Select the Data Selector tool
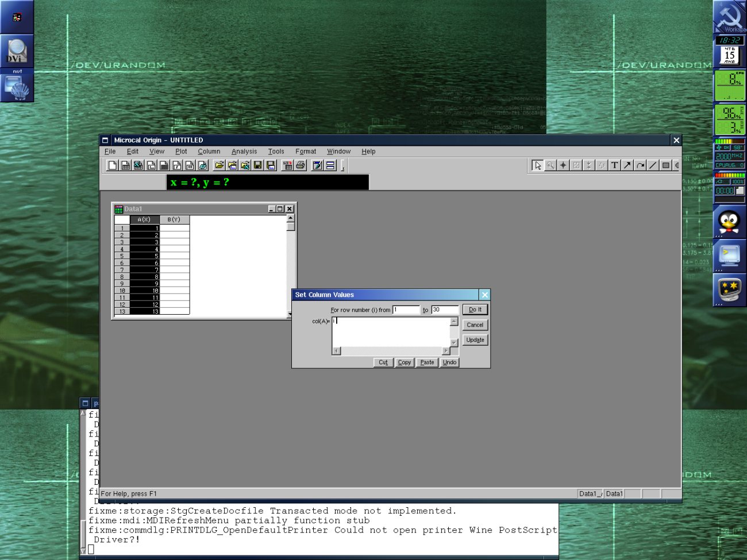Screen dimensions: 747x560 (588, 165)
